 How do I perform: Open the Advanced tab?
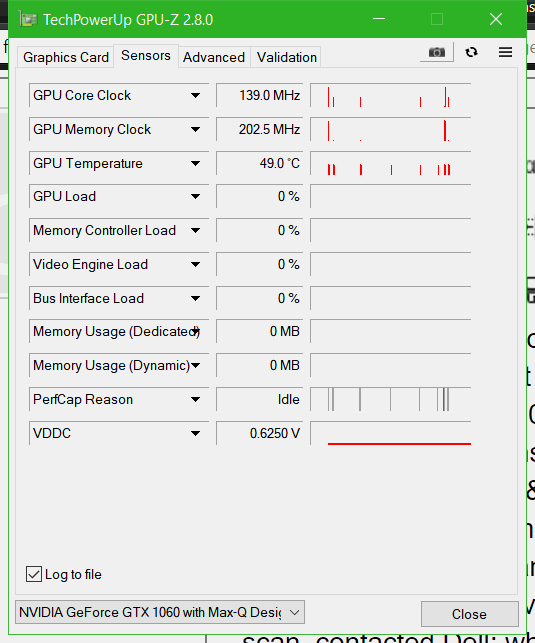pyautogui.click(x=214, y=57)
